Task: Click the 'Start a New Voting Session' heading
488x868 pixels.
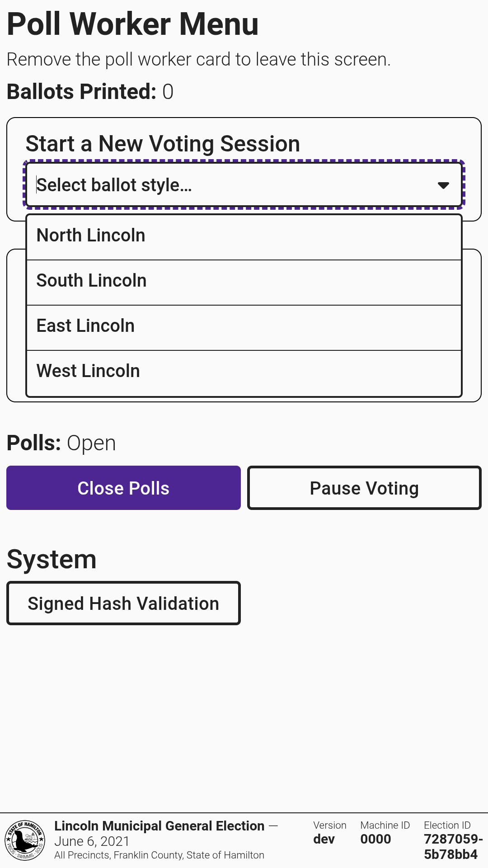Action: (163, 144)
